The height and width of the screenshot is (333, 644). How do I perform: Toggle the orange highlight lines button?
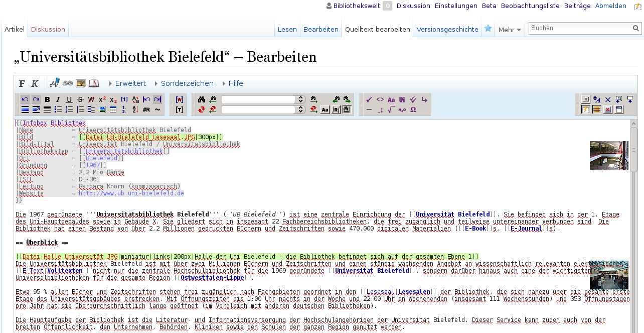click(x=597, y=109)
